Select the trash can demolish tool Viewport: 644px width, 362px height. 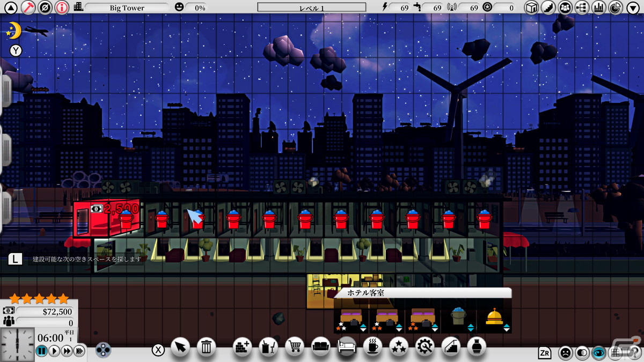(207, 347)
